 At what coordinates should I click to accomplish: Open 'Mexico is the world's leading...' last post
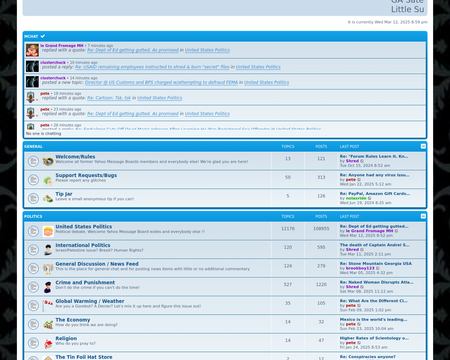point(373,320)
